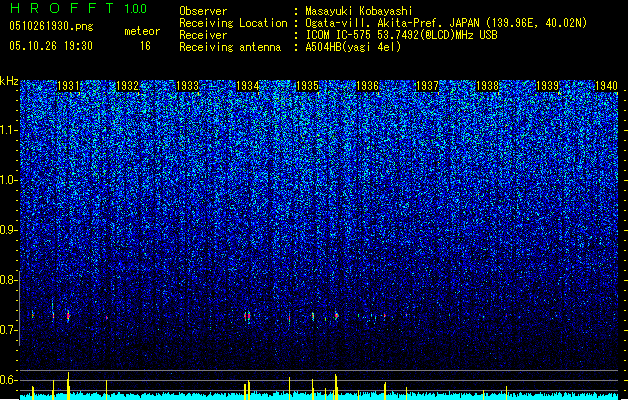Screen dimensions: 629x400
Task: Select observer name Masayuki Kobayashi
Action: tap(359, 11)
